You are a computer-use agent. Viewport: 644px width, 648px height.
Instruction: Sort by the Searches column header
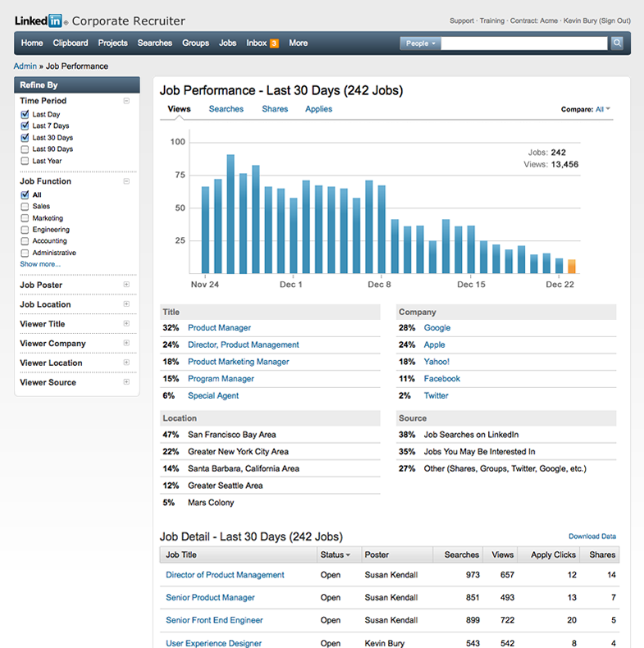pos(461,554)
